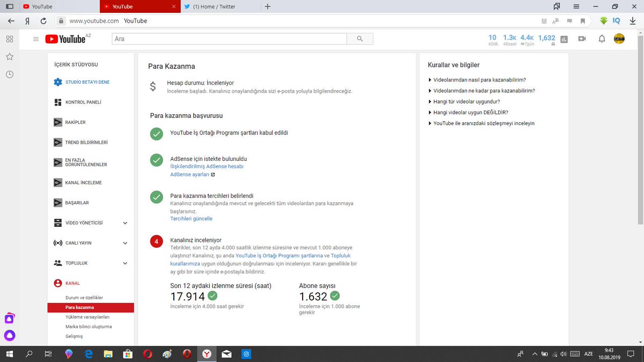Open history clock in browser sidebar
This screenshot has height=362, width=644.
(9, 74)
